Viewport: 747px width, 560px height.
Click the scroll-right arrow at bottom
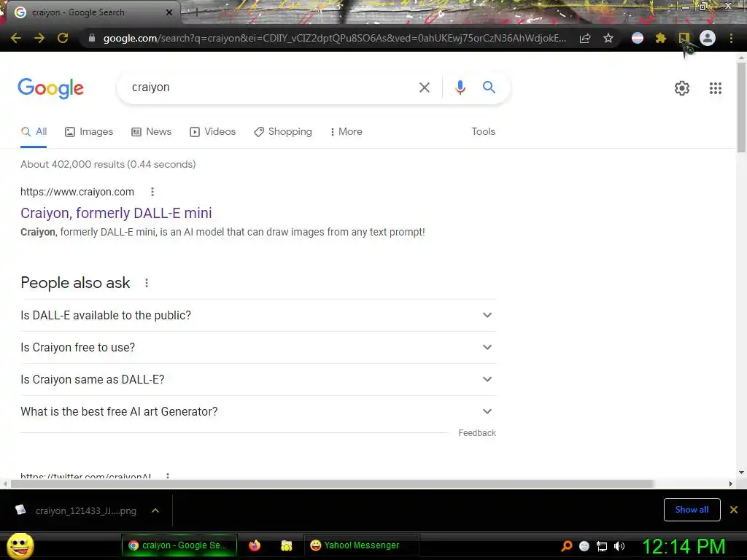[731, 484]
